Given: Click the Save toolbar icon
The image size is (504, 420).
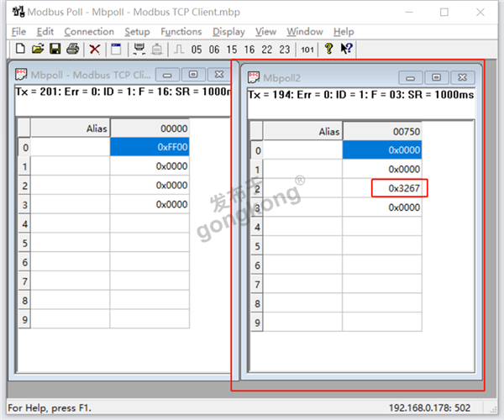Looking at the screenshot, I should point(55,49).
